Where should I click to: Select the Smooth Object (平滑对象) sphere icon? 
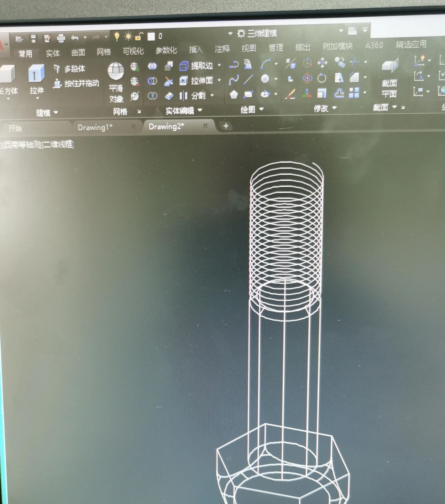116,72
